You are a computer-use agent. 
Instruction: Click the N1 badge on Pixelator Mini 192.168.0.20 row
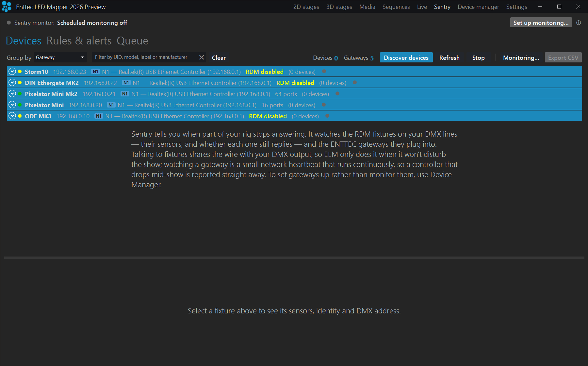tap(111, 105)
